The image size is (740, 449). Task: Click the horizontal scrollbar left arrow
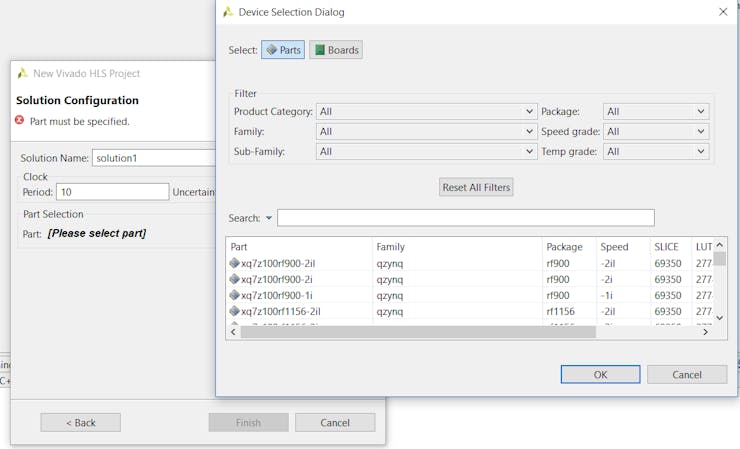pos(233,332)
